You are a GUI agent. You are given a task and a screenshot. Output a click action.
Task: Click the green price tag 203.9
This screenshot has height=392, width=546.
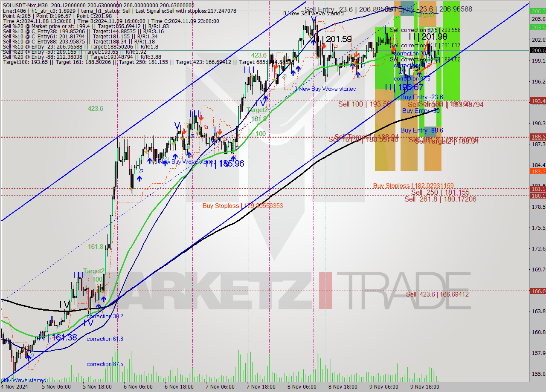[x=537, y=28]
